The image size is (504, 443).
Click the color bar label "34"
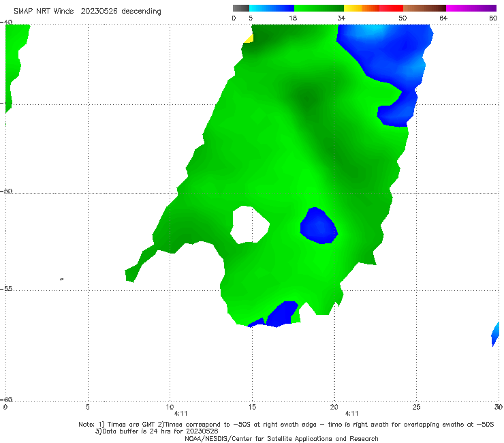[x=341, y=18]
